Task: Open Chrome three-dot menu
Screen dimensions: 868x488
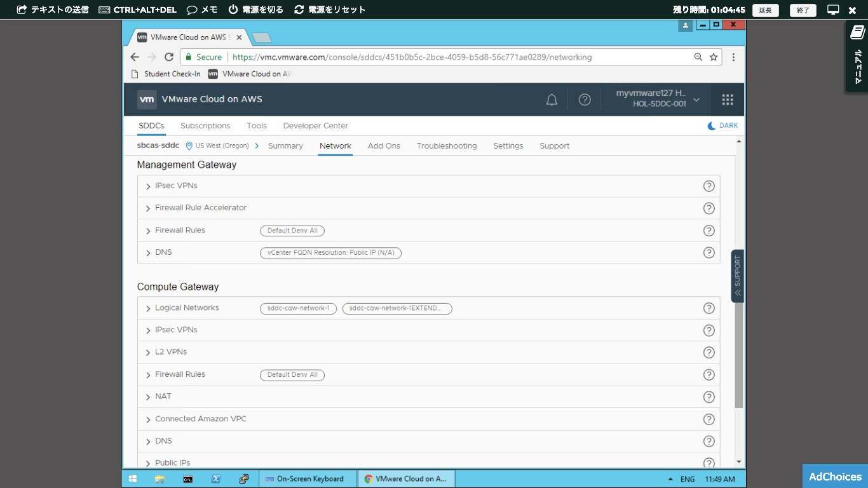Action: click(733, 57)
